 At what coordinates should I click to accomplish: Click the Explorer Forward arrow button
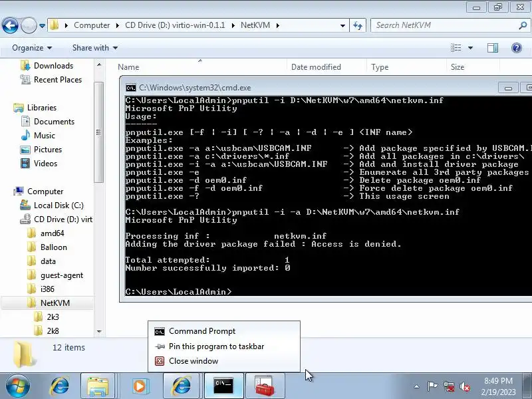coord(29,25)
